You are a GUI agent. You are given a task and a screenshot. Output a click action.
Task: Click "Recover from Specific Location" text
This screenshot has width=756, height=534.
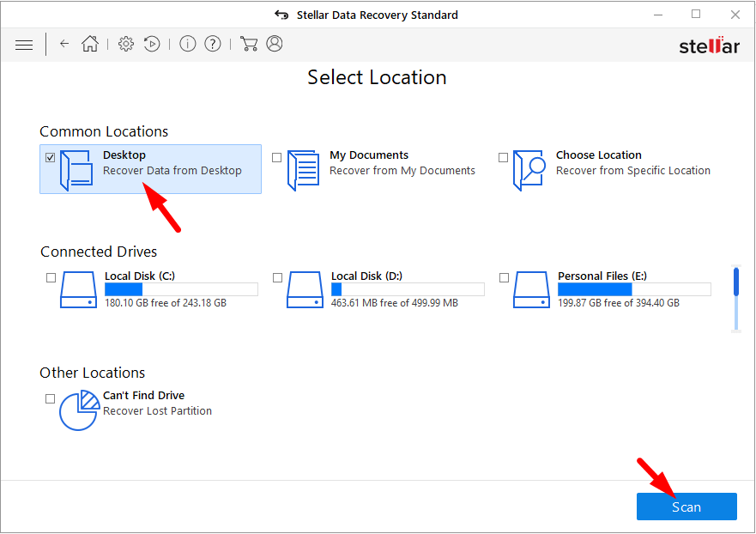tap(633, 171)
